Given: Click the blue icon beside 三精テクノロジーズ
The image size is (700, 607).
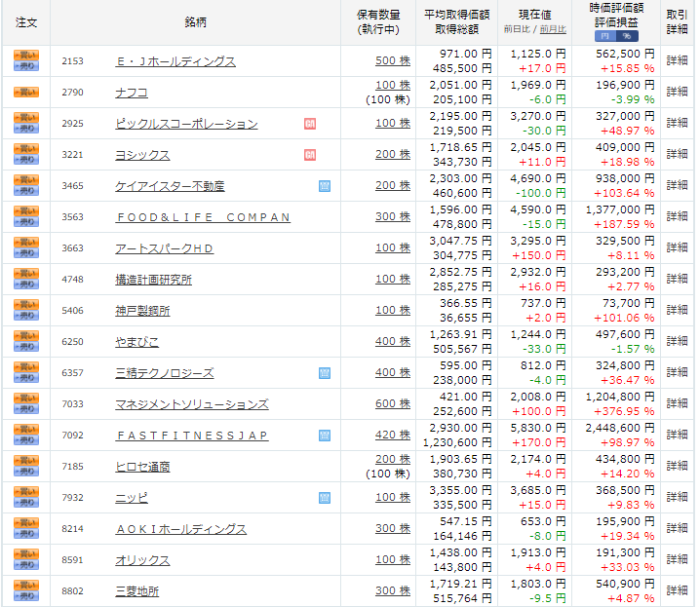Looking at the screenshot, I should (x=325, y=373).
